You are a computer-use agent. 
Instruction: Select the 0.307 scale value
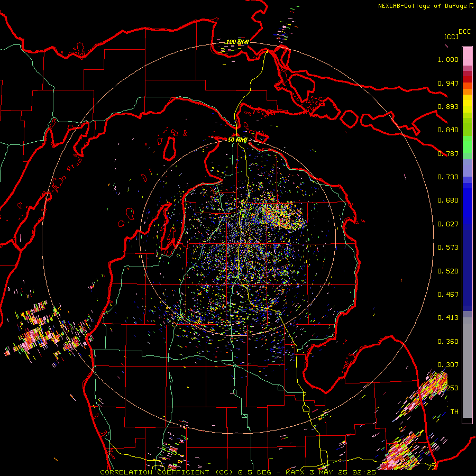point(448,365)
